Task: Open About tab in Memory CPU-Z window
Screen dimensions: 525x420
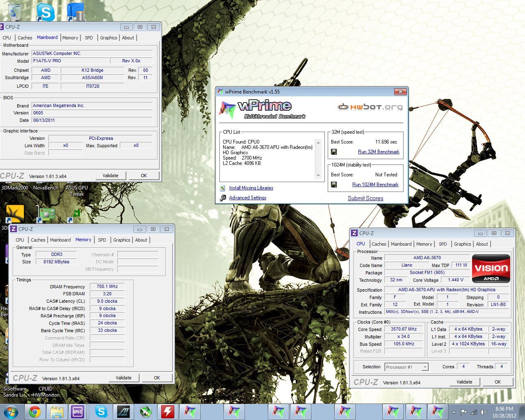Action: pos(141,240)
